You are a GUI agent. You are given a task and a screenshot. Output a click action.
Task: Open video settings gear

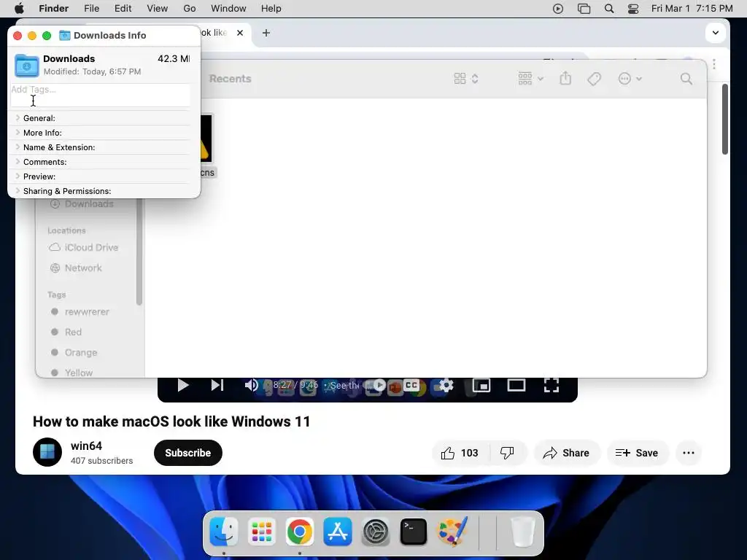coord(446,385)
